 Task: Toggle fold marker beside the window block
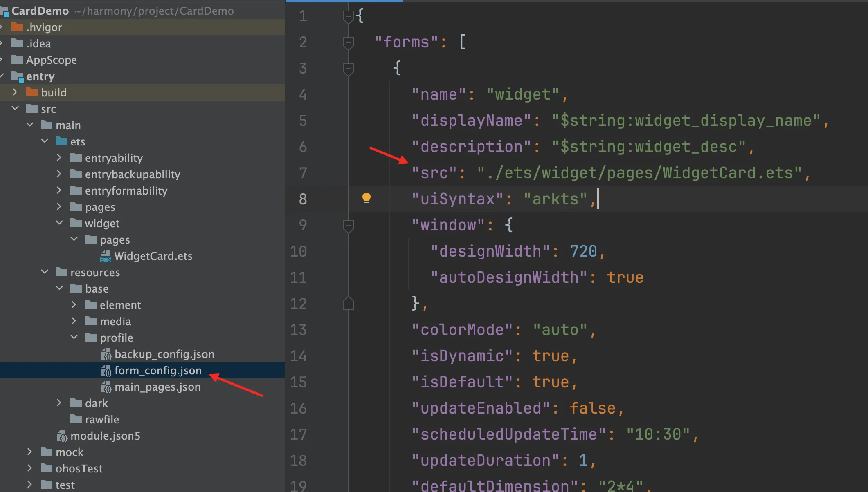tap(348, 225)
